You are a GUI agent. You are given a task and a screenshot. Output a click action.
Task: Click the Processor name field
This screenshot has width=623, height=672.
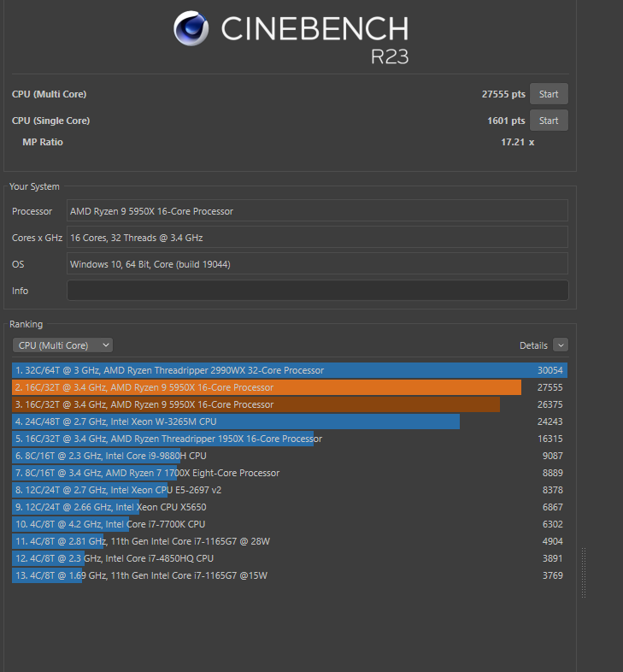coord(318,211)
